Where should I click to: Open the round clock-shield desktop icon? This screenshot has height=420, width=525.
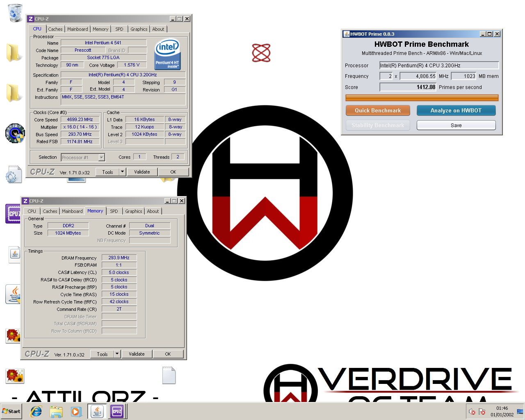click(15, 133)
